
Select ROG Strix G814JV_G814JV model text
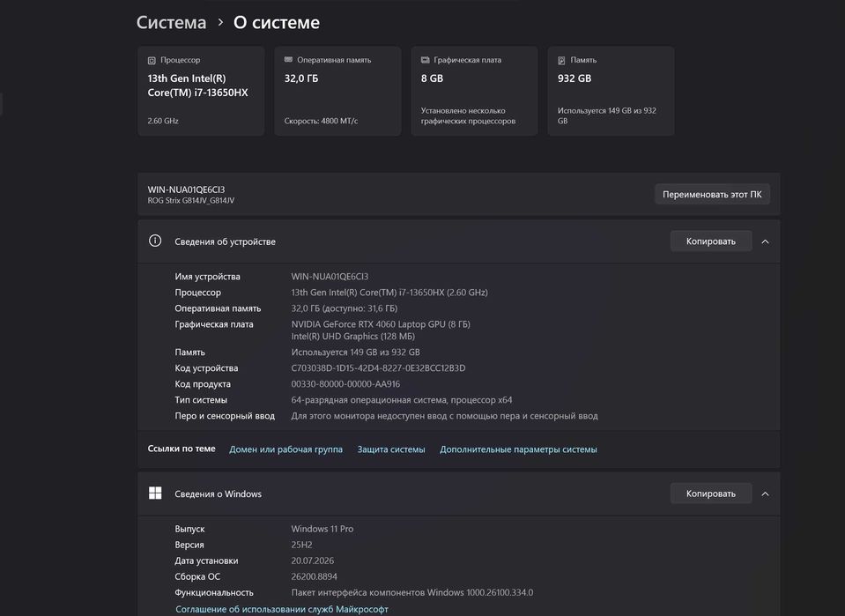[x=191, y=200]
